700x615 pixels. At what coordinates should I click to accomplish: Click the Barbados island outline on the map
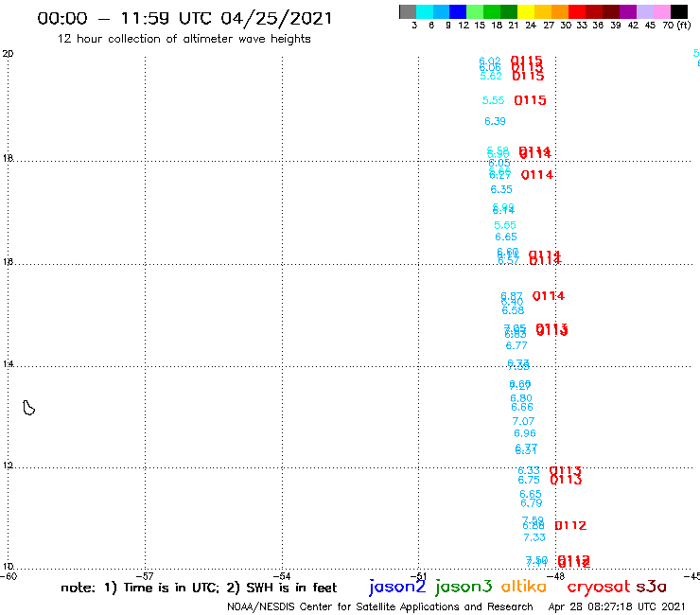(28, 408)
